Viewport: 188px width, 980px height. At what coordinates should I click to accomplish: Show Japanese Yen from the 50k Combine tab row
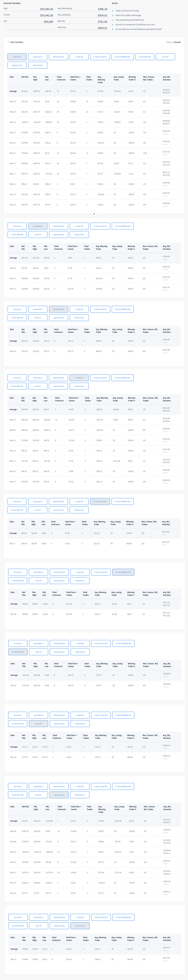click(x=17, y=65)
